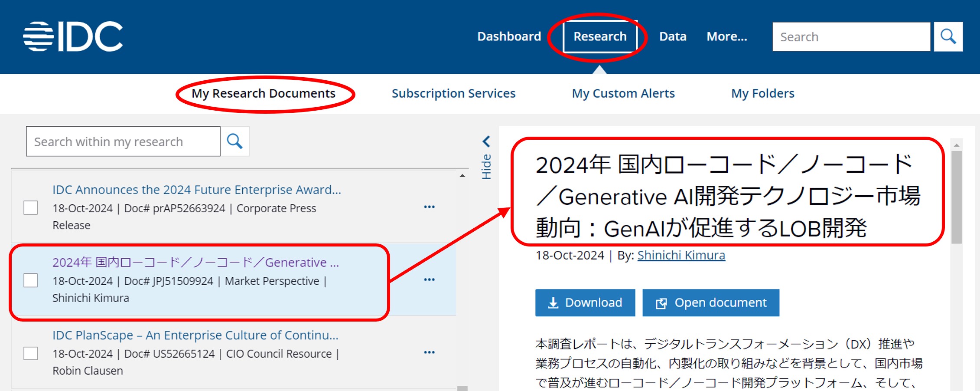Open the more options dots for IDC Announces row
Screen dimensions: 980x391
[x=429, y=207]
